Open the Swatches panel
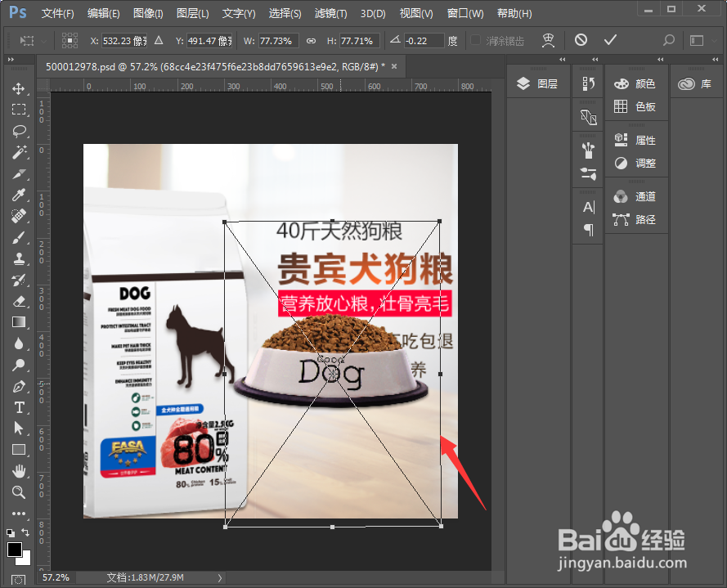 pos(635,106)
